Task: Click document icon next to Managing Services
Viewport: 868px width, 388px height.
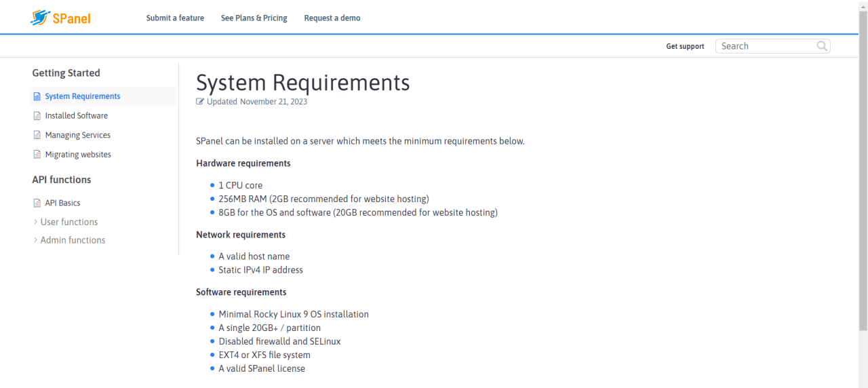Action: click(37, 135)
